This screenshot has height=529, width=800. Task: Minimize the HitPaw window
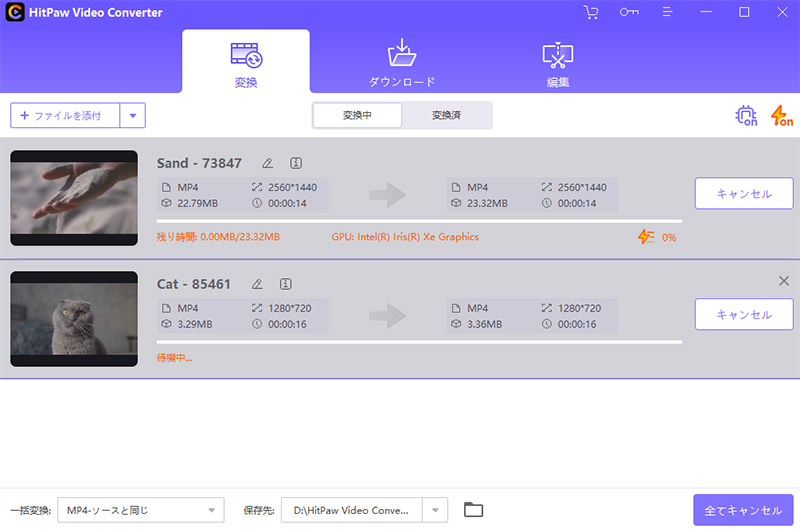[706, 12]
